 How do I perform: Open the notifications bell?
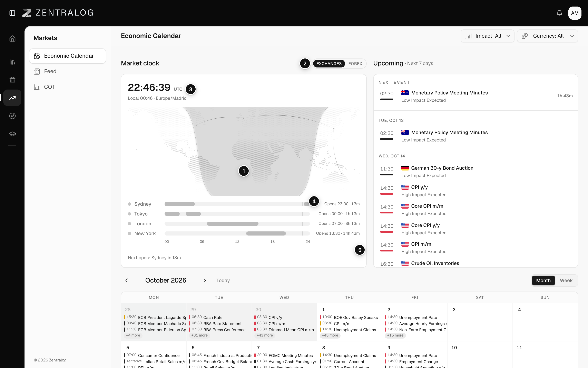[x=559, y=13]
